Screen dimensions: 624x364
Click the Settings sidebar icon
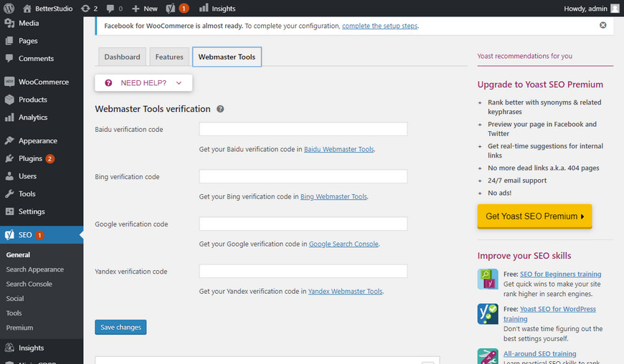[9, 211]
